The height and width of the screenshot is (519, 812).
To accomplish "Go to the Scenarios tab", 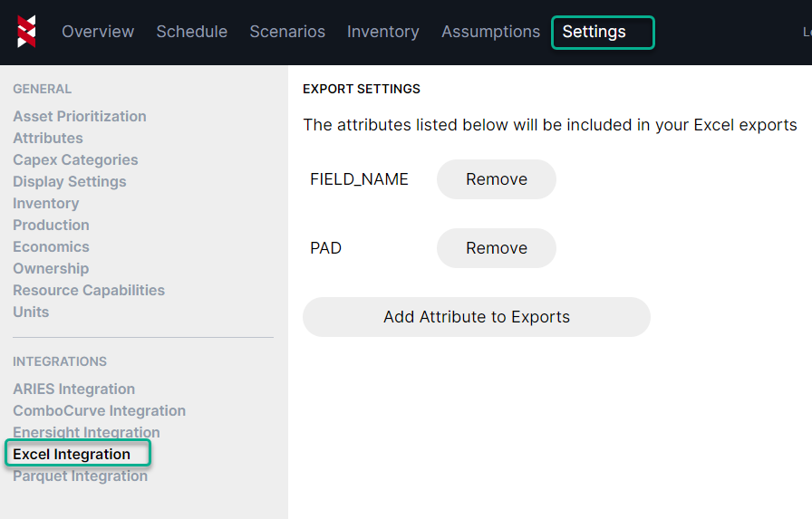I will click(x=287, y=32).
